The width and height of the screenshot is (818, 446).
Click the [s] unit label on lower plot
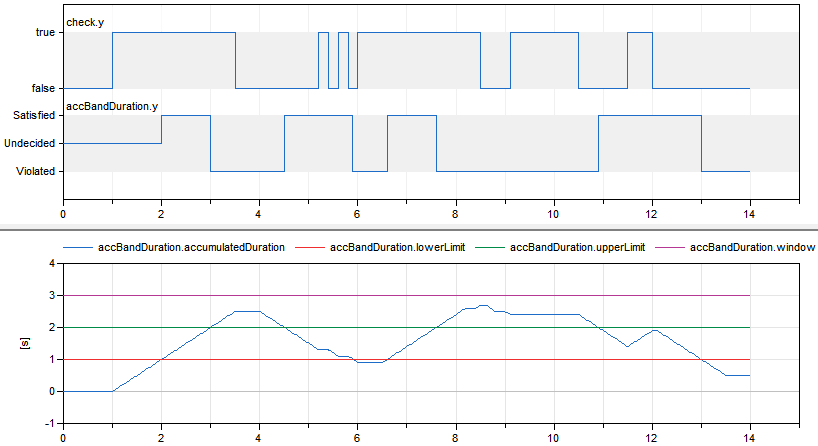[23, 343]
